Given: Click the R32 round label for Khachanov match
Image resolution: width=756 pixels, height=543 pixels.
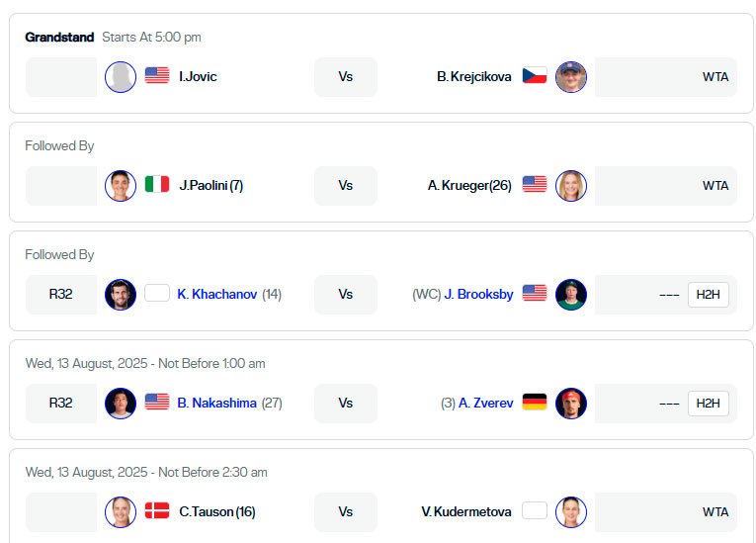Looking at the screenshot, I should click(x=60, y=294).
